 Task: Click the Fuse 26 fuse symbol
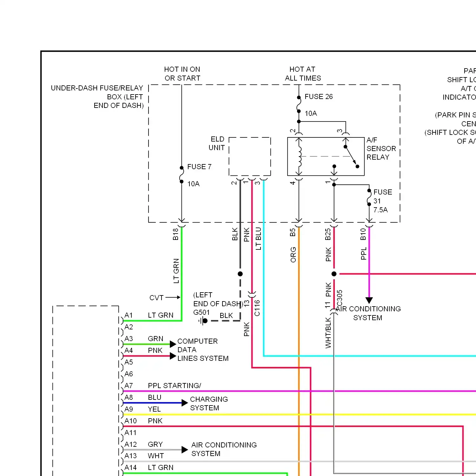coord(299,104)
